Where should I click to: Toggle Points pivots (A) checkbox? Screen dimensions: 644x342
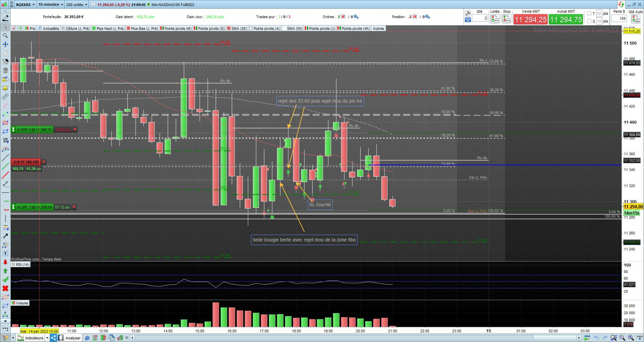pyautogui.click(x=251, y=29)
